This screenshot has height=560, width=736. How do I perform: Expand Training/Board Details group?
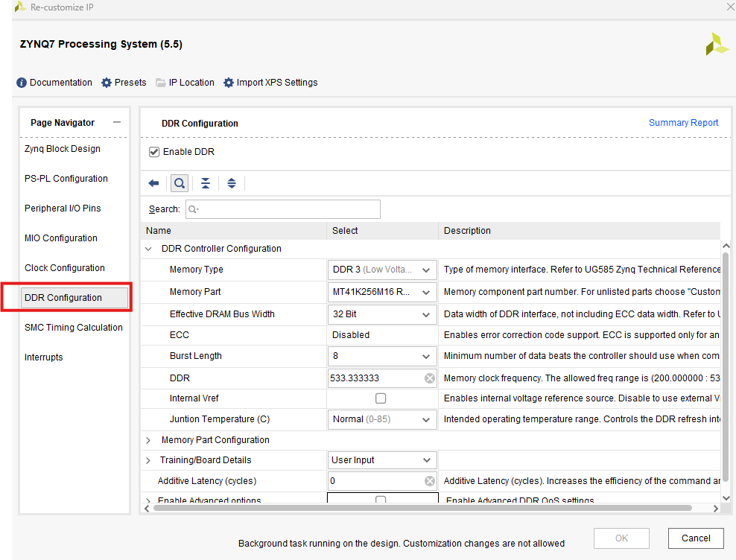pyautogui.click(x=148, y=460)
